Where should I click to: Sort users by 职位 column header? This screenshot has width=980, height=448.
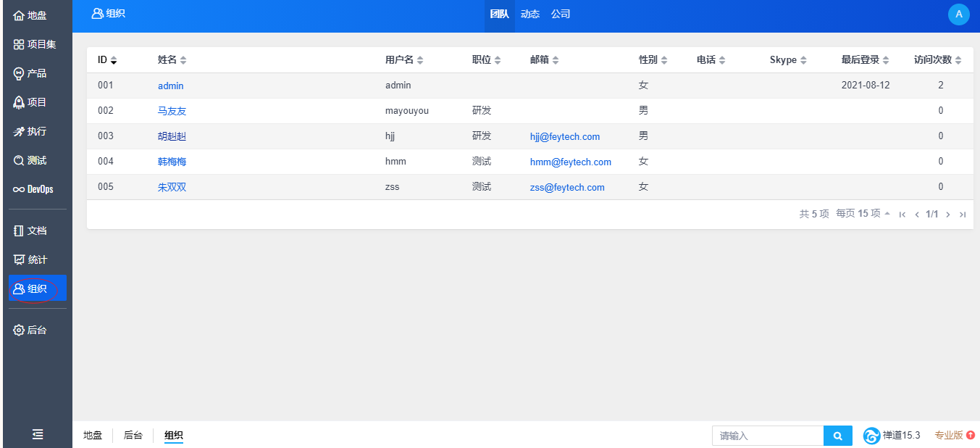tap(486, 60)
